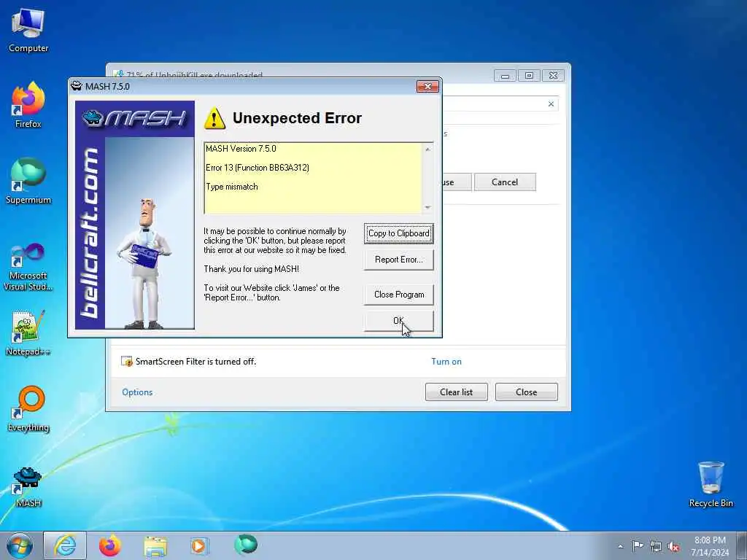Open the Recycle Bin
Screen dimensions: 747x560
point(711,484)
